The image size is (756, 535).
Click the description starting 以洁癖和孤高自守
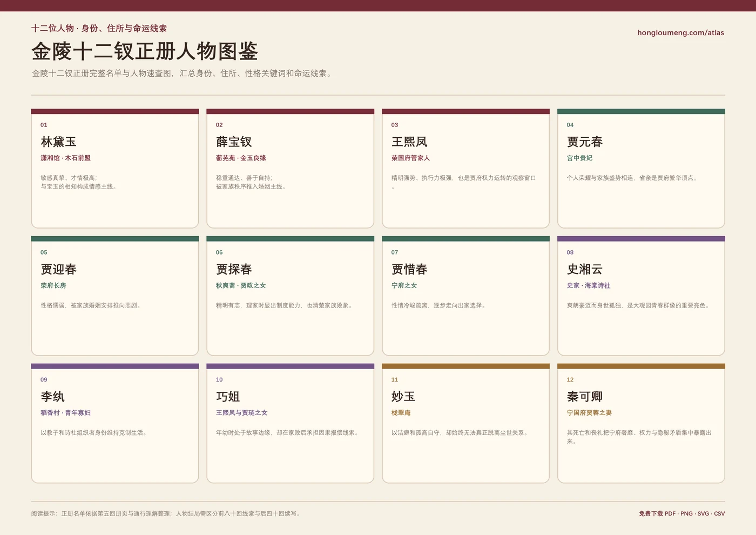pyautogui.click(x=461, y=432)
